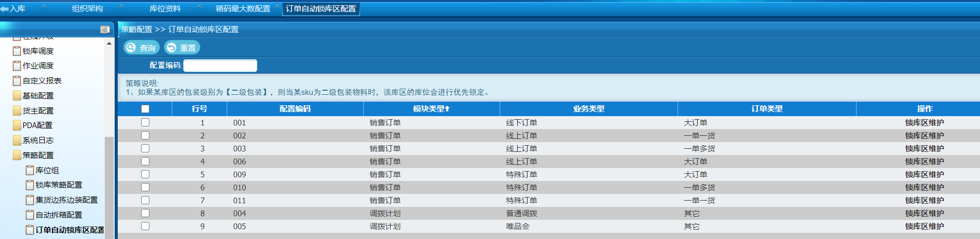
Task: Check the checkbox for row 009
Action: (145, 174)
